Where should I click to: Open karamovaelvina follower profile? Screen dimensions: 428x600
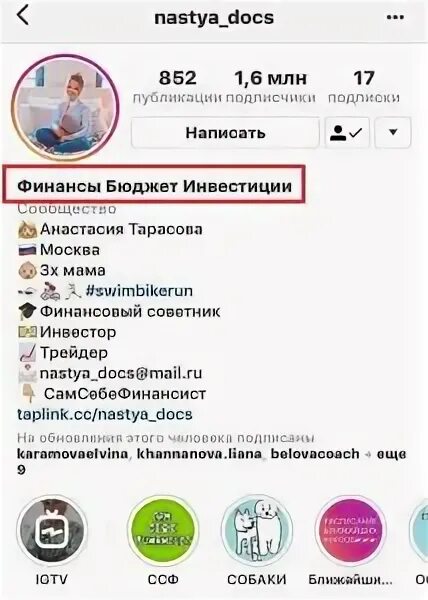click(x=73, y=454)
